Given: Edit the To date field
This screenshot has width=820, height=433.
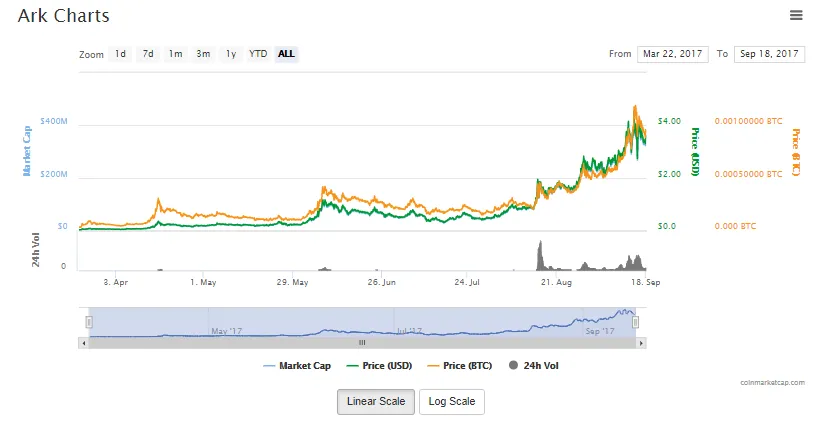Looking at the screenshot, I should [x=769, y=54].
